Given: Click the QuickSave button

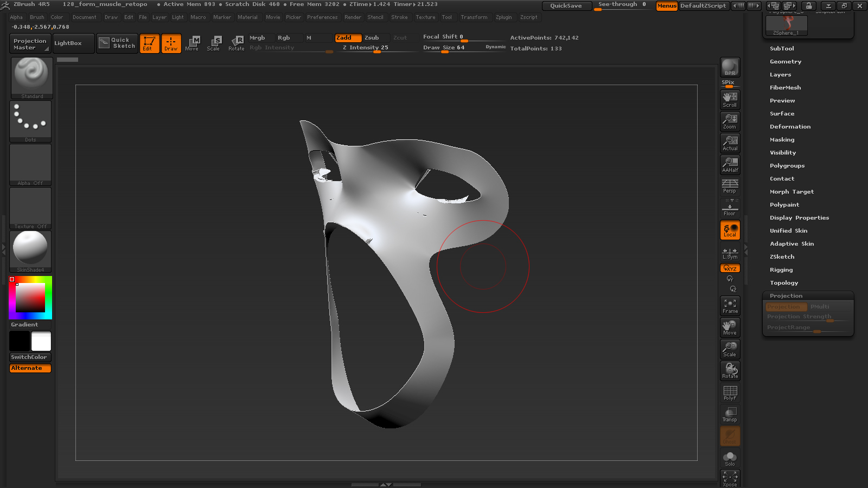Looking at the screenshot, I should click(567, 5).
